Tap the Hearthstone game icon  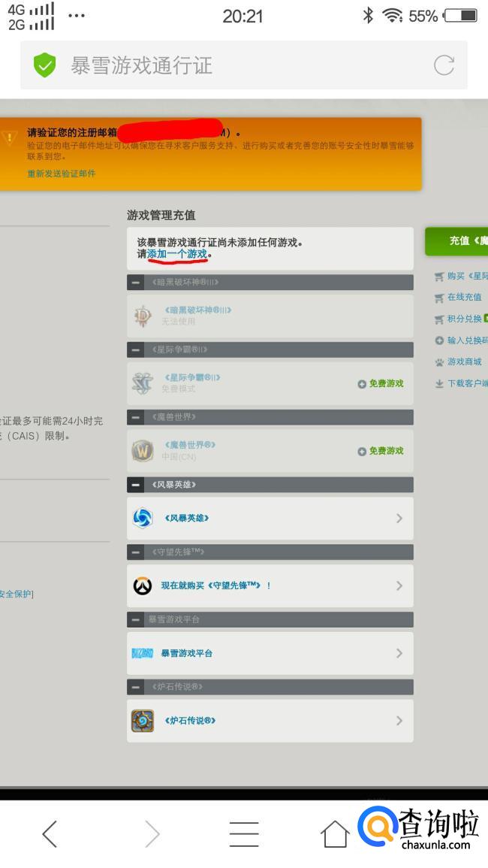143,721
